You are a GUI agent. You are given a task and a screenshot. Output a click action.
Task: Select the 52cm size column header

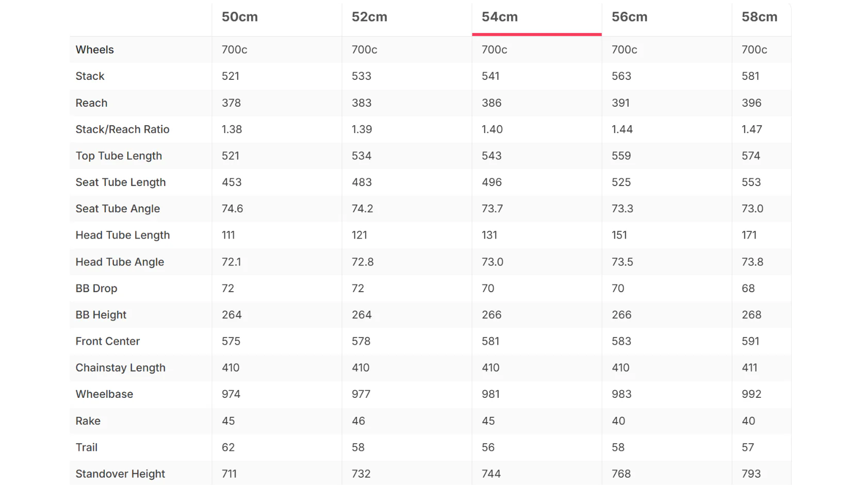click(369, 17)
